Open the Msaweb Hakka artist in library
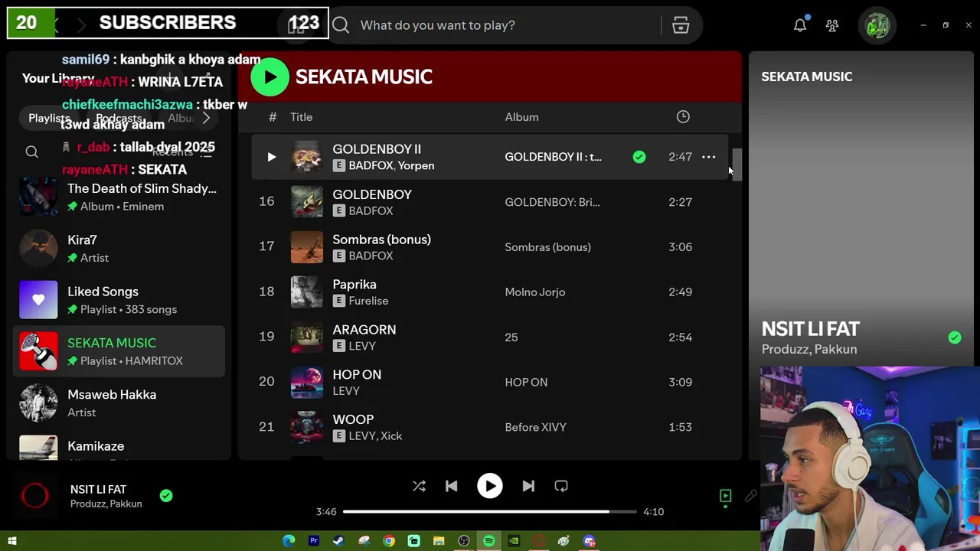This screenshot has height=551, width=980. pyautogui.click(x=119, y=403)
